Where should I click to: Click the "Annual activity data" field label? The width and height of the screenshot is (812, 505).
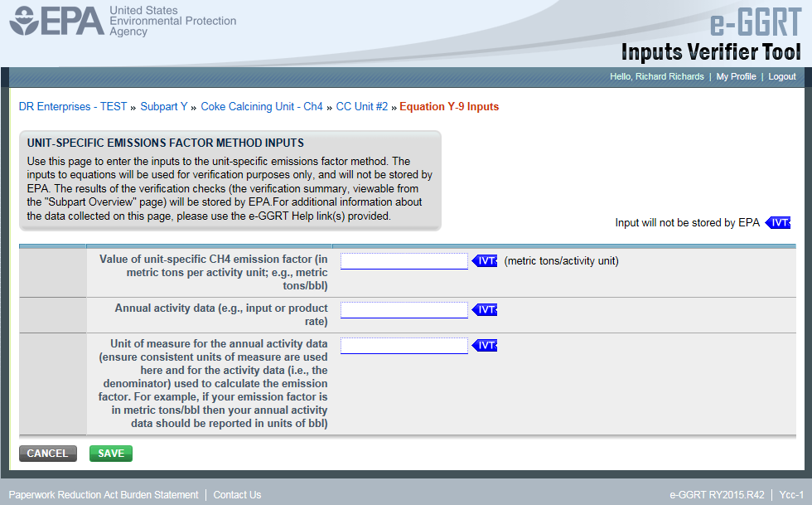[x=221, y=315]
